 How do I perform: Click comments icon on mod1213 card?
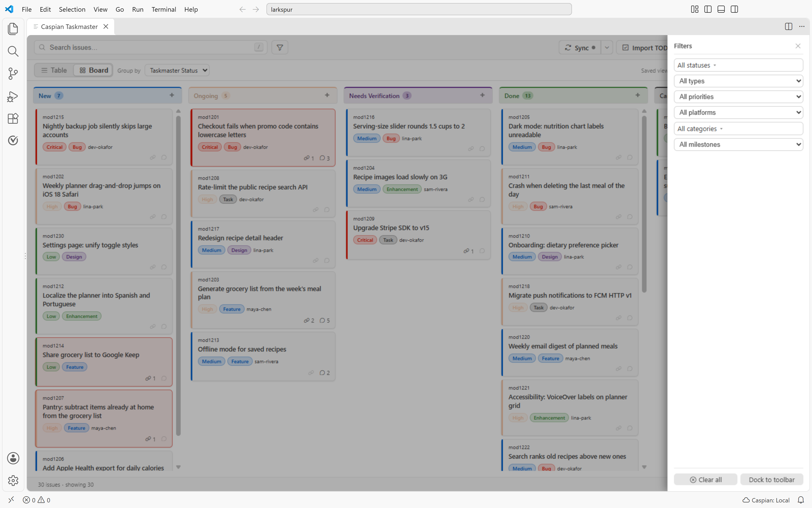(x=325, y=373)
